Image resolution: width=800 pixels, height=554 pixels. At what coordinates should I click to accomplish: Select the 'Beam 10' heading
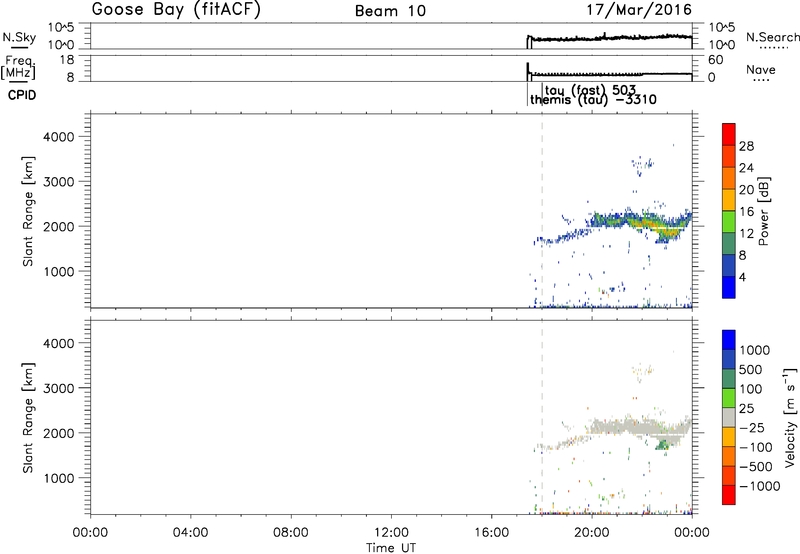[x=390, y=11]
